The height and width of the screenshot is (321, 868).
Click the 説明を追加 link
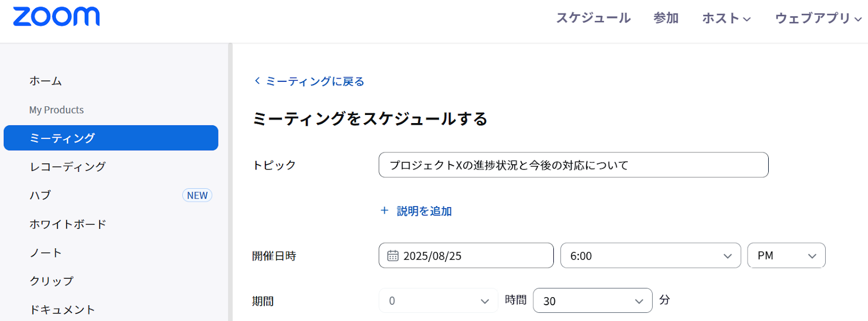tap(424, 211)
